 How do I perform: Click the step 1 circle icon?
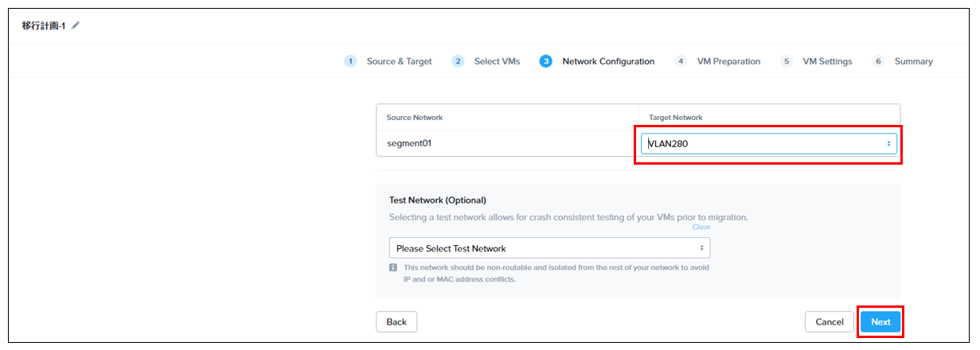point(350,61)
